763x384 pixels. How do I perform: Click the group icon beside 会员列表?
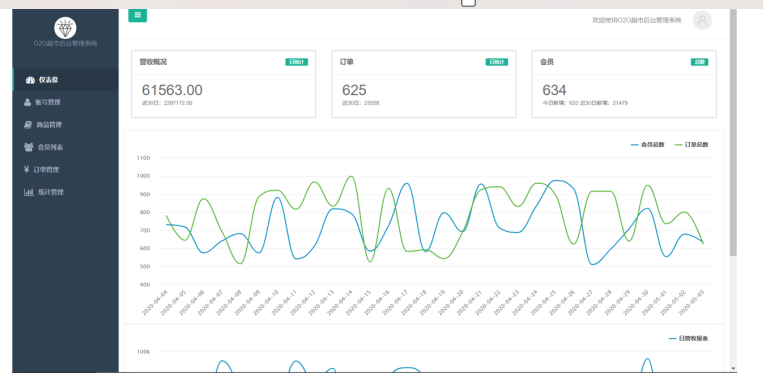click(29, 147)
